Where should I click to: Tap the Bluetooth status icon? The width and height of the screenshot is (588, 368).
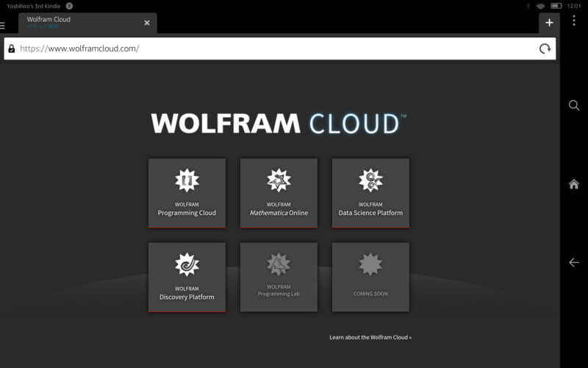(x=528, y=6)
